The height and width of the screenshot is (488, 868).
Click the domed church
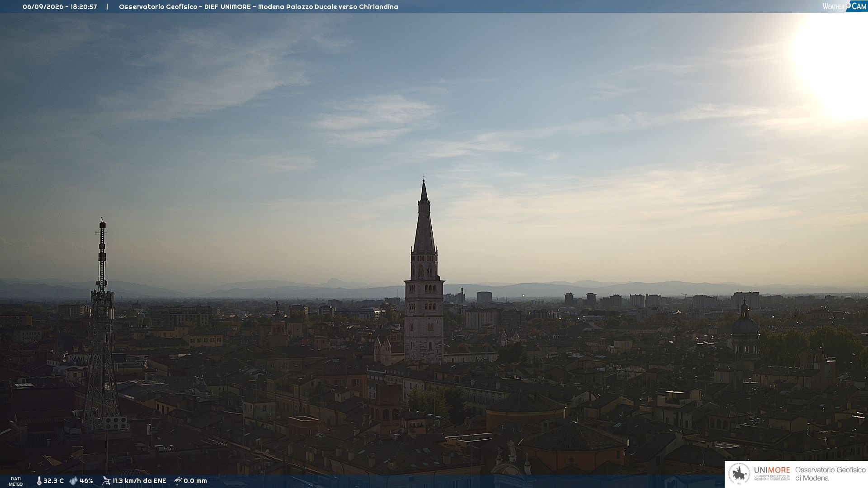(x=745, y=330)
